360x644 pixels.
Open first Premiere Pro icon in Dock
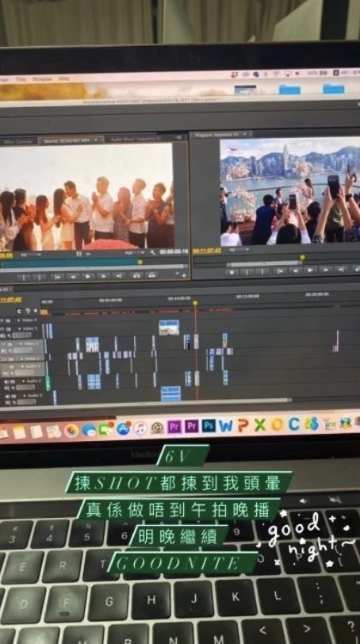pyautogui.click(x=174, y=427)
